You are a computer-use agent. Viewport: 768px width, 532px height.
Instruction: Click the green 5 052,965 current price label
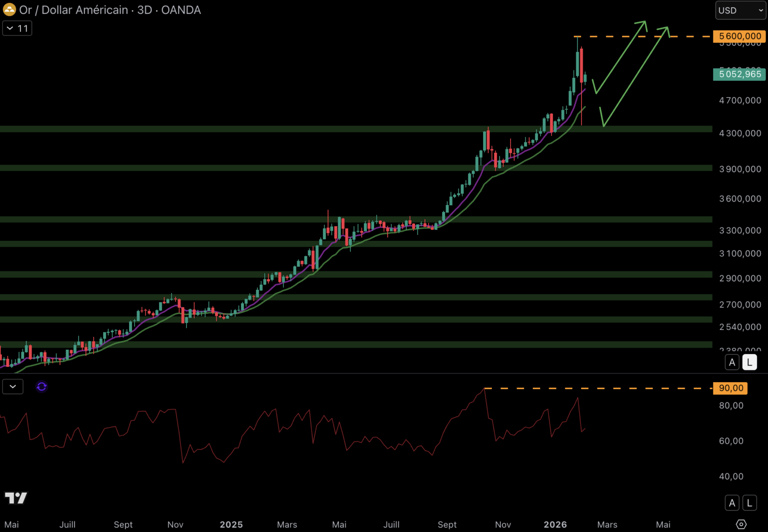tap(739, 74)
